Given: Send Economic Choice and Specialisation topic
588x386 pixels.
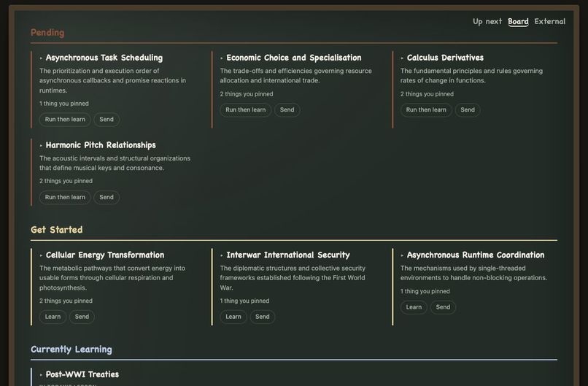Looking at the screenshot, I should [287, 110].
